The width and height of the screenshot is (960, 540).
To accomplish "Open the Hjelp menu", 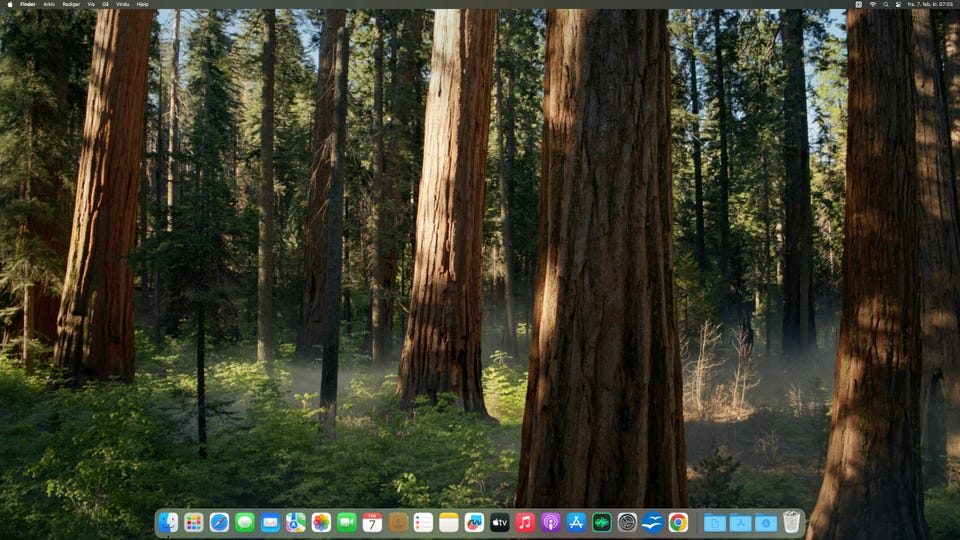I will [x=143, y=4].
